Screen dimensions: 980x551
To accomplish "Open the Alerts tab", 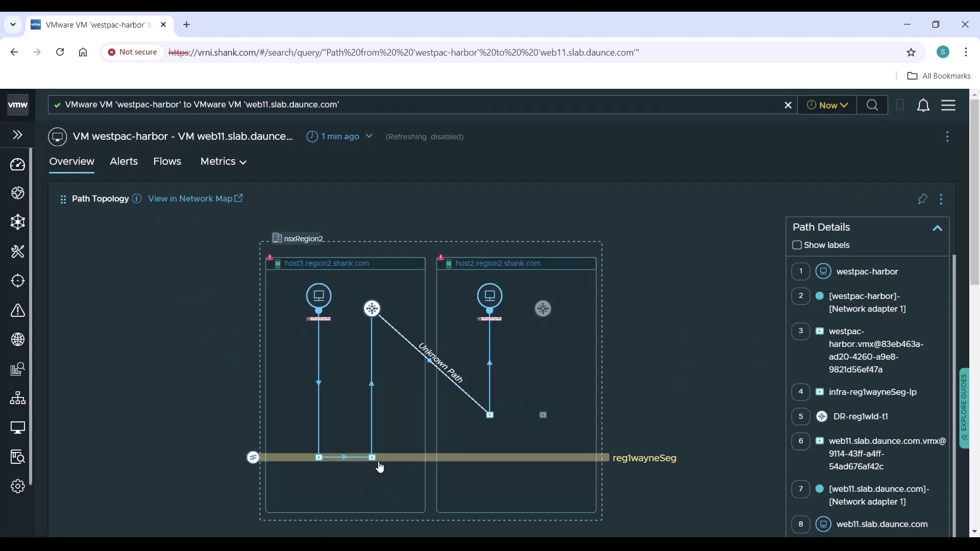I will point(124,161).
